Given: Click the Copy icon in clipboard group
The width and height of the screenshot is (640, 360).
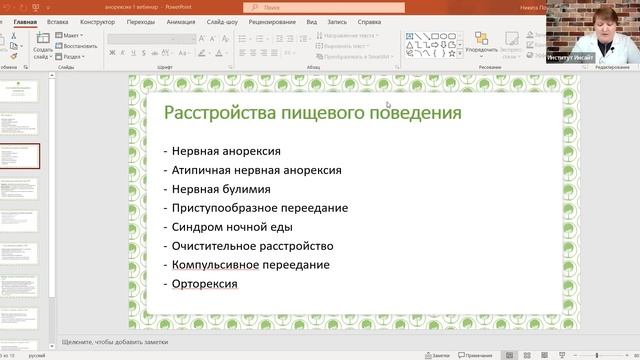Looking at the screenshot, I should click(x=14, y=46).
